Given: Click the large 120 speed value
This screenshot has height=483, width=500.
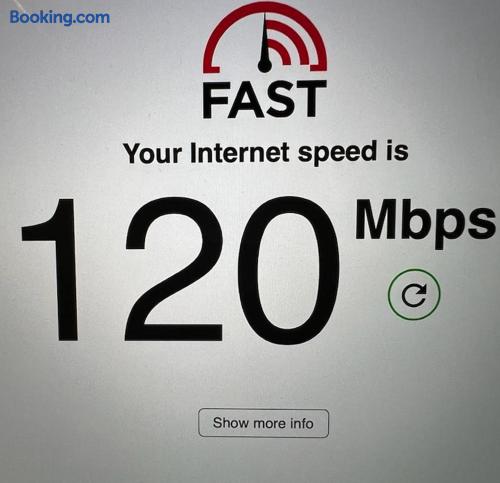Looking at the screenshot, I should point(180,269).
